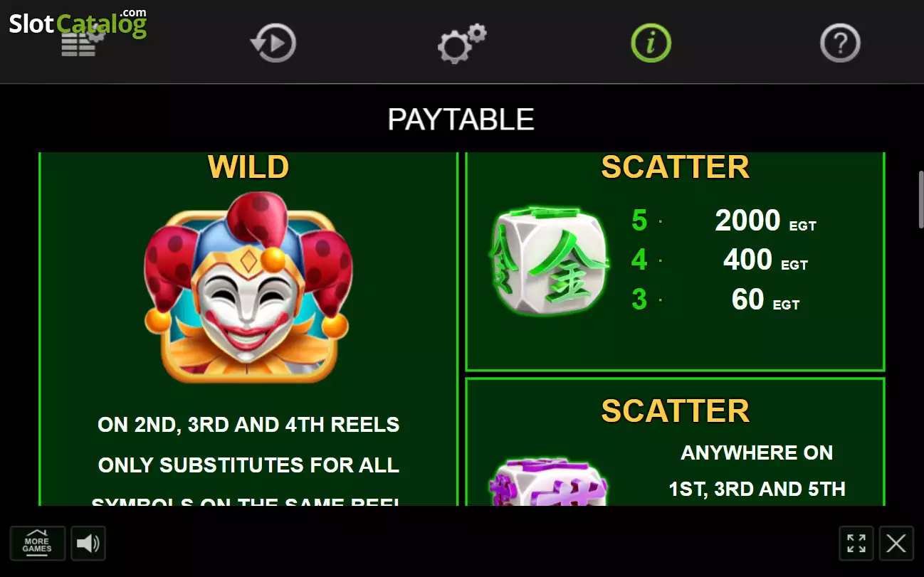924x577 pixels.
Task: Click the second SCATTER heading
Action: tap(675, 411)
